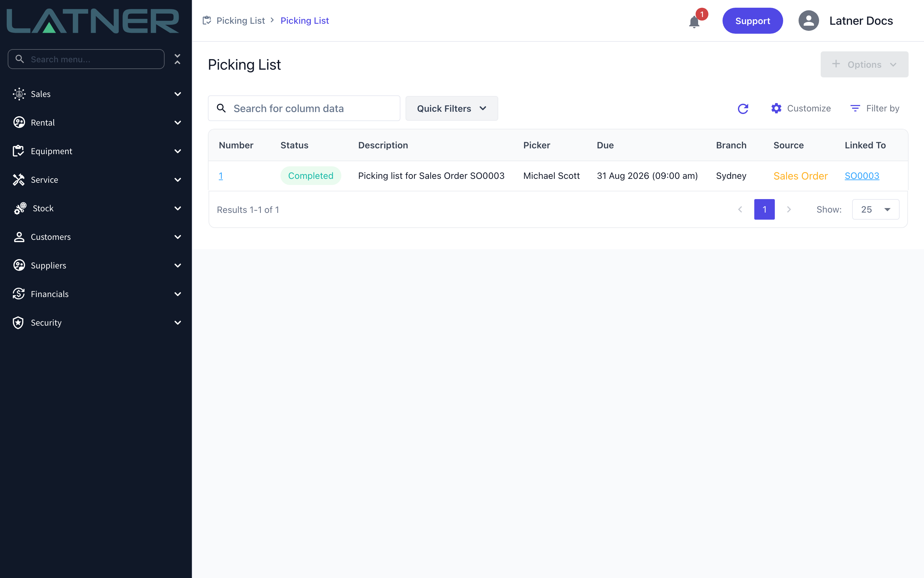Click the Customize gear icon
The width and height of the screenshot is (924, 578).
[776, 109]
